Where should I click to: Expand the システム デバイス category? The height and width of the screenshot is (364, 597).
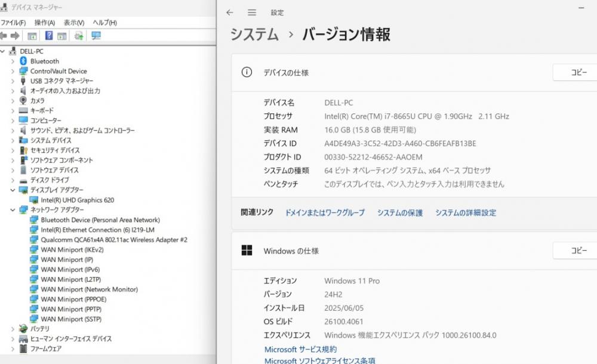click(13, 140)
